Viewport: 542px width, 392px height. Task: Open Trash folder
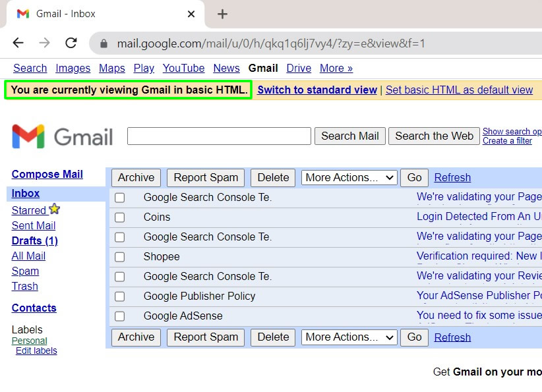click(25, 287)
